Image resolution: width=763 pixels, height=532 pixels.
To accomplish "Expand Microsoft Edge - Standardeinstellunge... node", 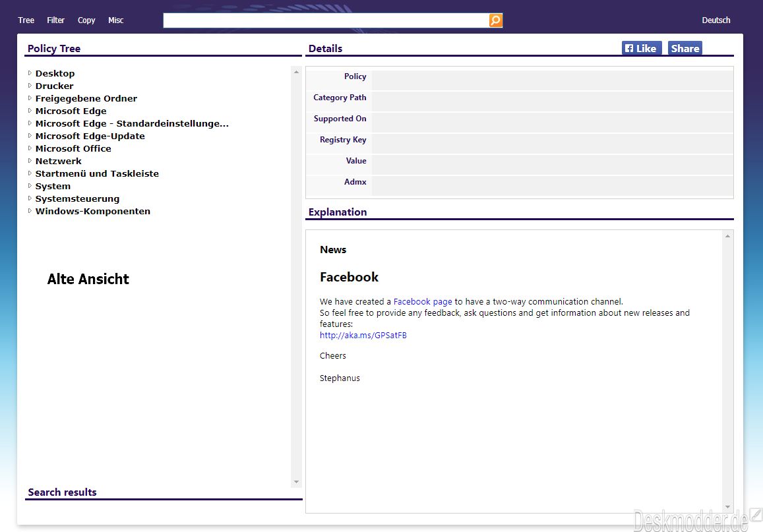I will pyautogui.click(x=30, y=123).
